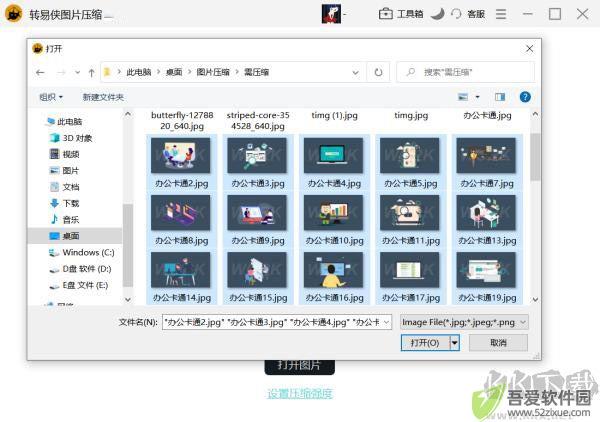Open the Image File type filter dropdown
This screenshot has width=600, height=422.
click(x=464, y=322)
